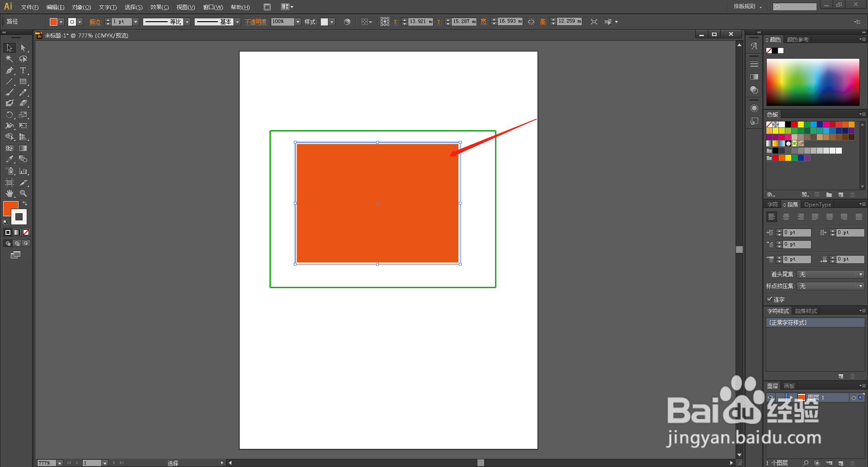Expand 图层 1 disclosure triangle
Image resolution: width=868 pixels, height=467 pixels.
(791, 397)
